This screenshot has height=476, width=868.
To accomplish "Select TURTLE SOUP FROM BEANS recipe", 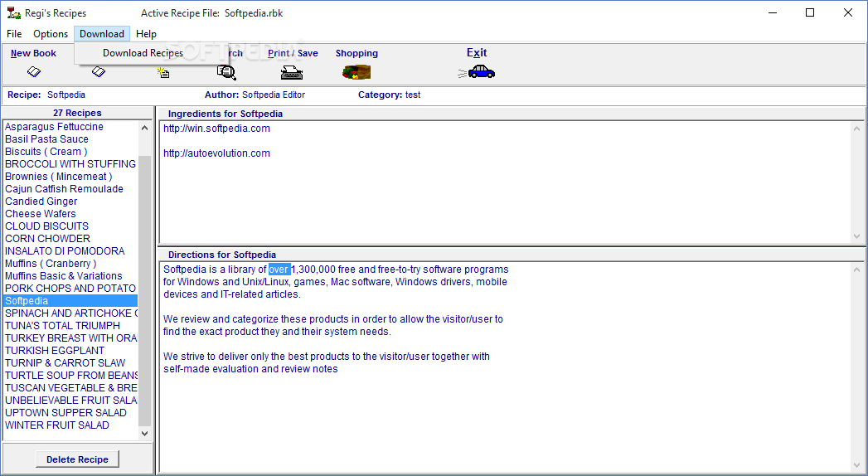I will coord(70,376).
